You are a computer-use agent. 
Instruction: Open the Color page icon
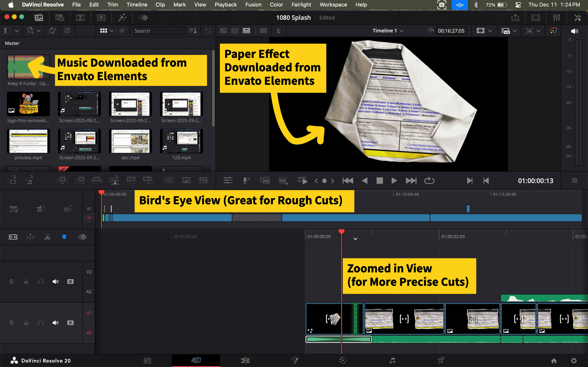[343, 360]
